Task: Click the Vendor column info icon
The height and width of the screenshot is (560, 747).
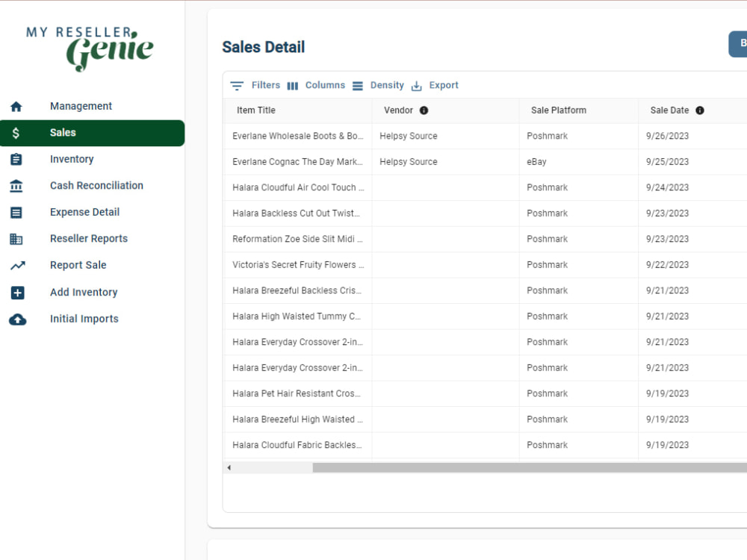Action: pyautogui.click(x=424, y=111)
